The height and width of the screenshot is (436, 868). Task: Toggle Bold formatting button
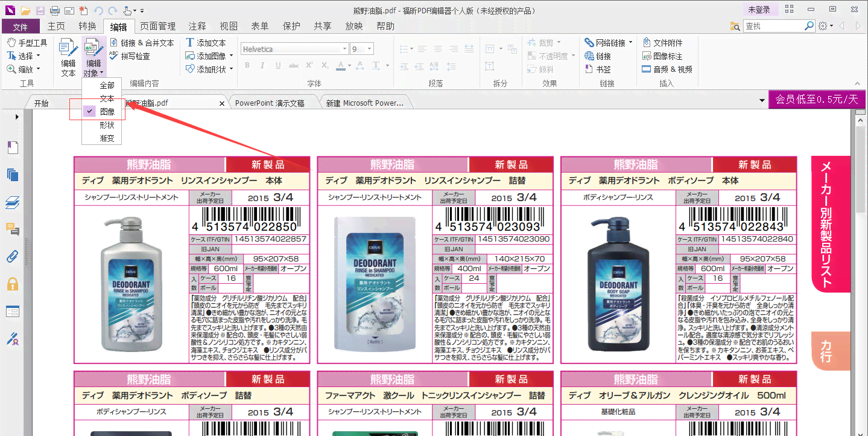click(247, 65)
